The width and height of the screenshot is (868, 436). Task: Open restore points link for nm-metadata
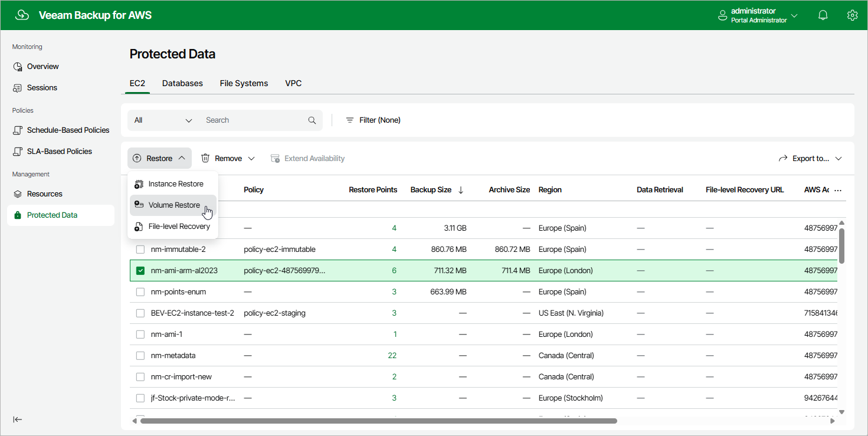click(392, 356)
